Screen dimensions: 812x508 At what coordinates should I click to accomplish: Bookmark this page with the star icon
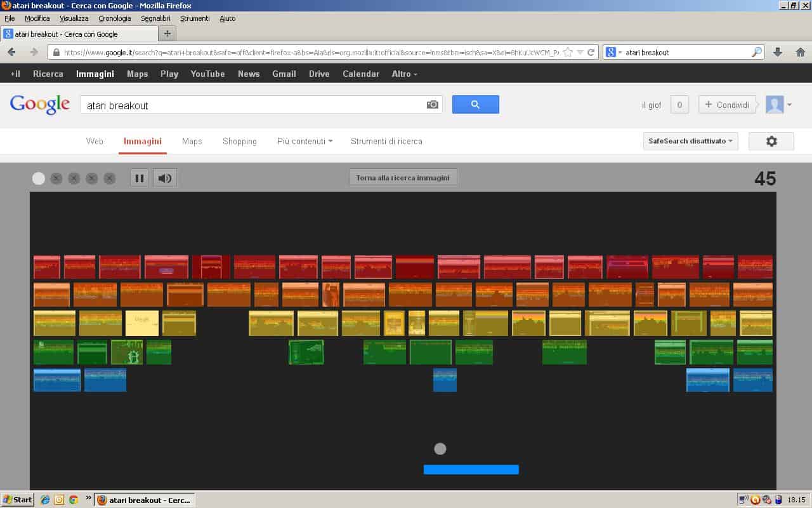[x=568, y=52]
